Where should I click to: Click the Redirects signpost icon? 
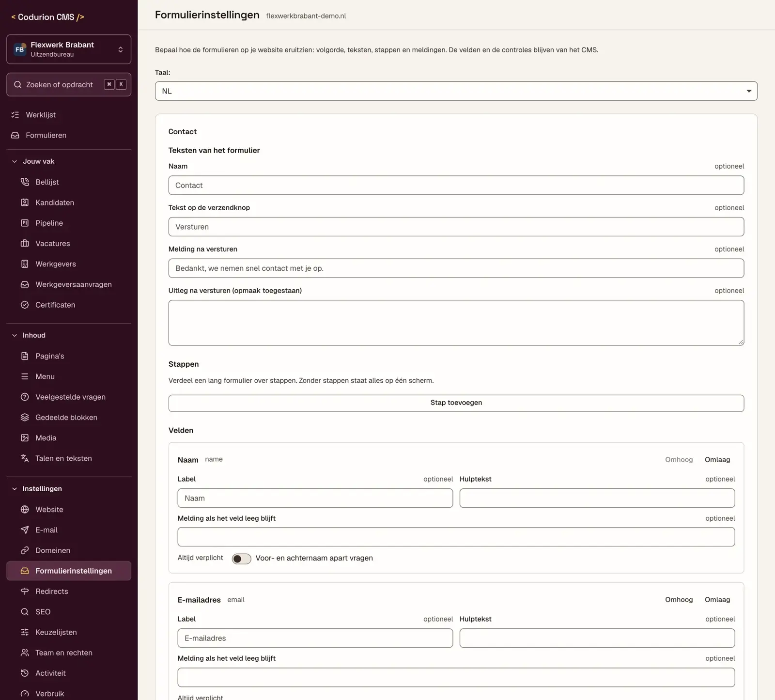25,591
